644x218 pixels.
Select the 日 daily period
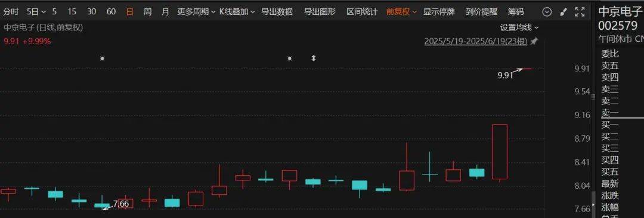tap(130, 12)
